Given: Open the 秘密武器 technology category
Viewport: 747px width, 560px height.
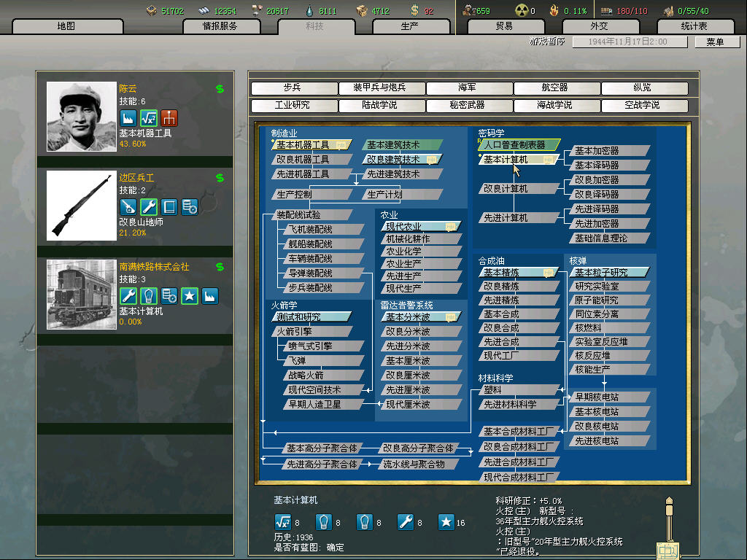Looking at the screenshot, I should point(467,106).
